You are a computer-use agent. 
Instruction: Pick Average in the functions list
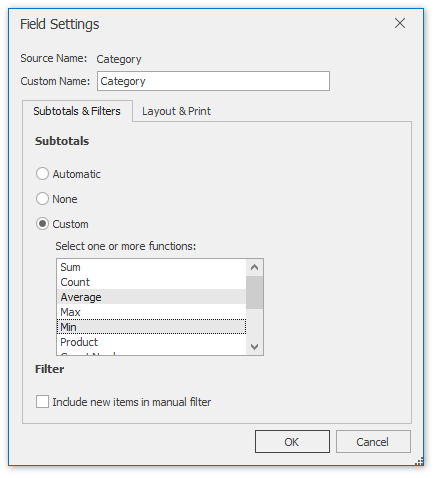click(x=152, y=297)
